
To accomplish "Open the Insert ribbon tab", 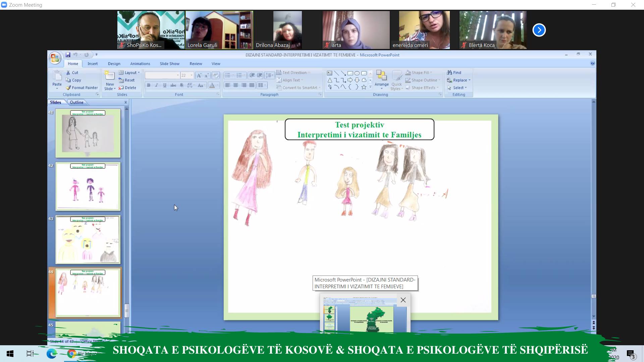I will tap(93, 64).
